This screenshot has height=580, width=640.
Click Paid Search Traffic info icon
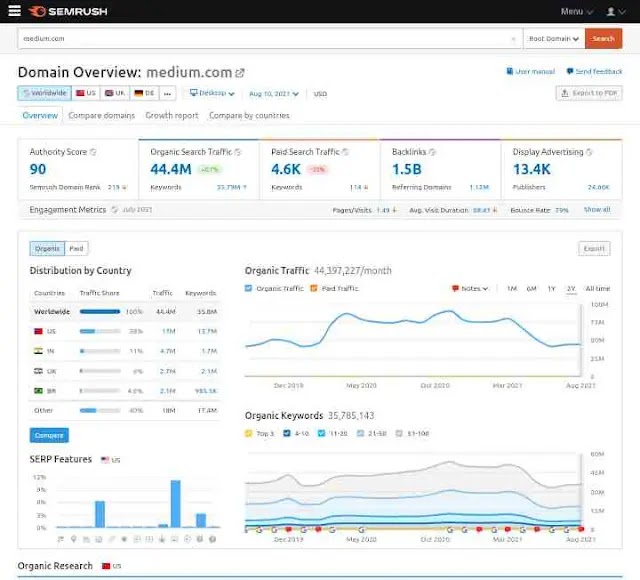346,152
